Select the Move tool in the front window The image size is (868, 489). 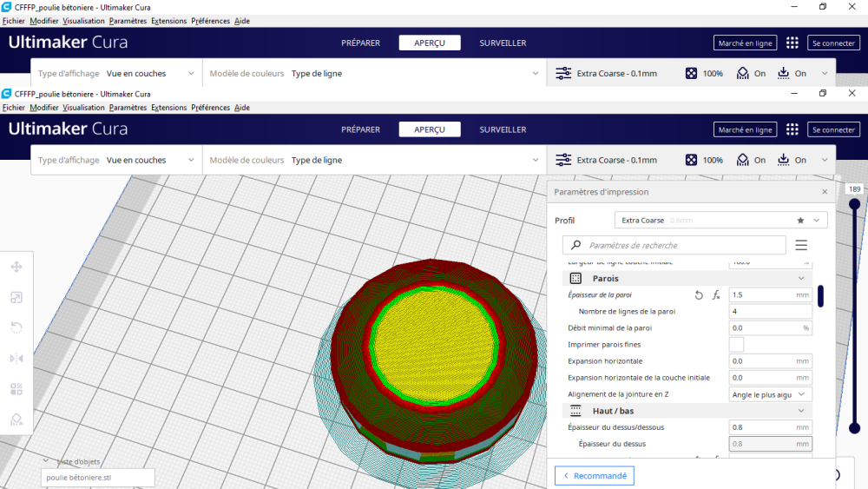pos(16,267)
